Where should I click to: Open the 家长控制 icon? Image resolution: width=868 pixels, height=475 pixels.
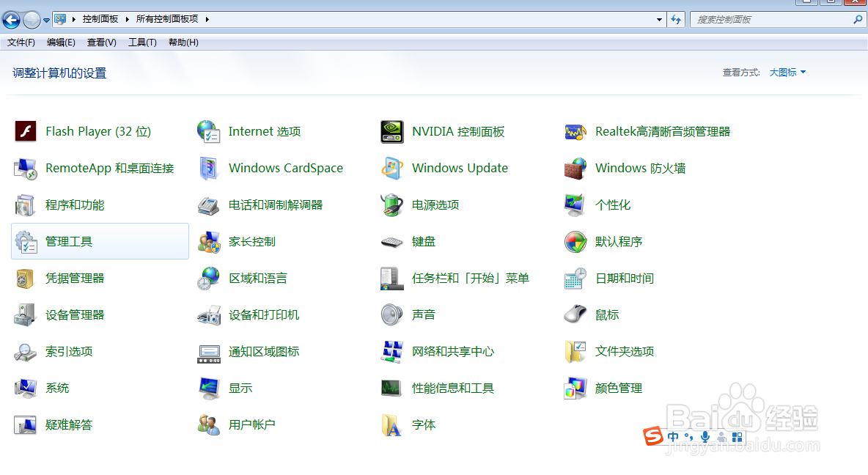(209, 242)
